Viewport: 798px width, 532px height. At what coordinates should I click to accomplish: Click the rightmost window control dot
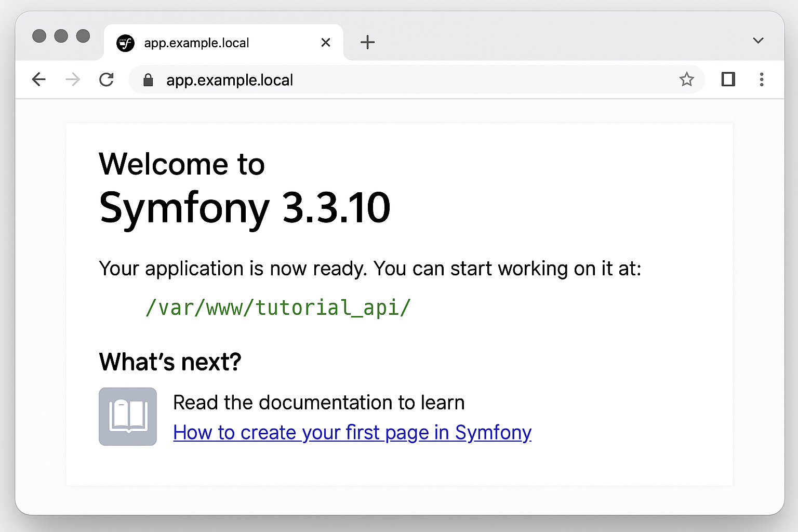coord(83,36)
